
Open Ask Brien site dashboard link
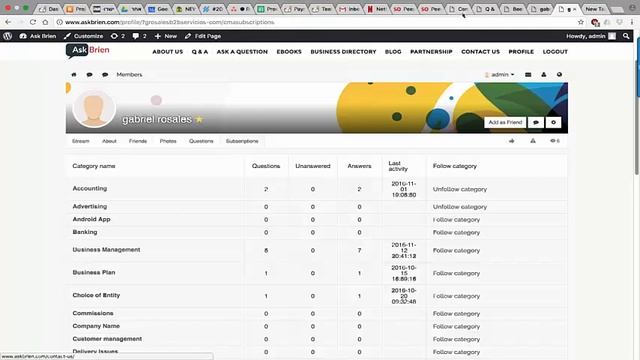tap(38, 36)
